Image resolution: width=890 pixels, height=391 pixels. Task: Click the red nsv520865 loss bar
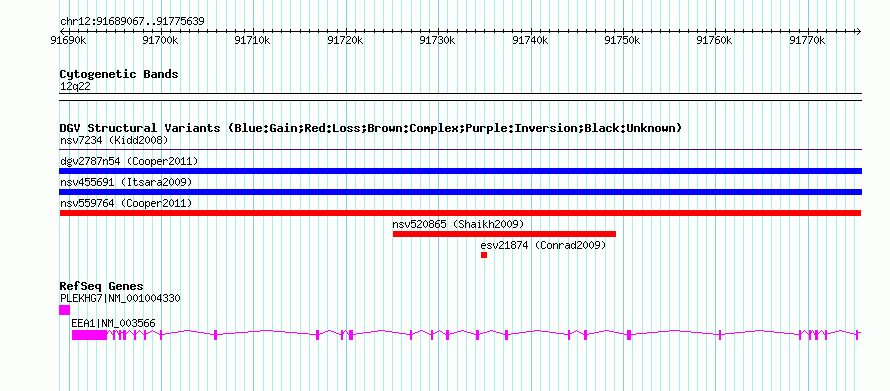click(504, 234)
